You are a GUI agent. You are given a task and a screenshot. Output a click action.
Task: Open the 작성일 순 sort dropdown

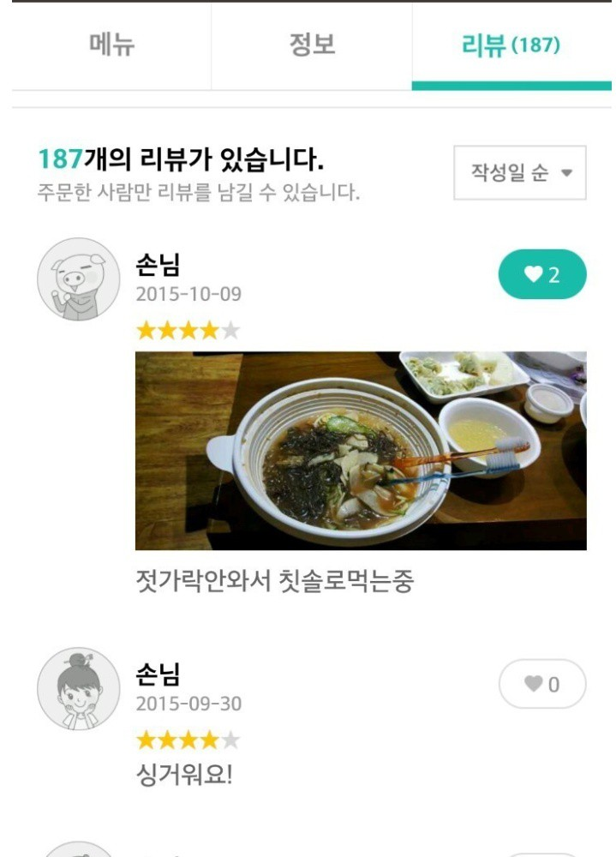[519, 172]
